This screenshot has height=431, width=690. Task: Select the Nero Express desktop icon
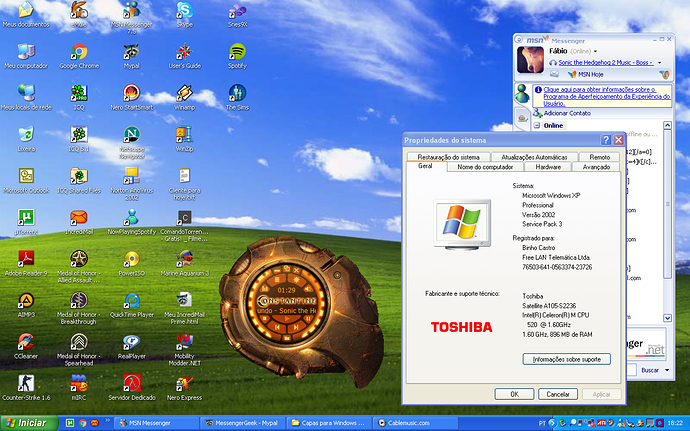[184, 387]
